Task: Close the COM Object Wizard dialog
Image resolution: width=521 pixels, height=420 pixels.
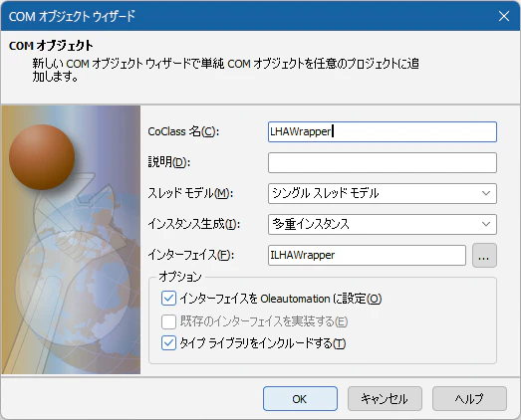Action: tap(504, 16)
